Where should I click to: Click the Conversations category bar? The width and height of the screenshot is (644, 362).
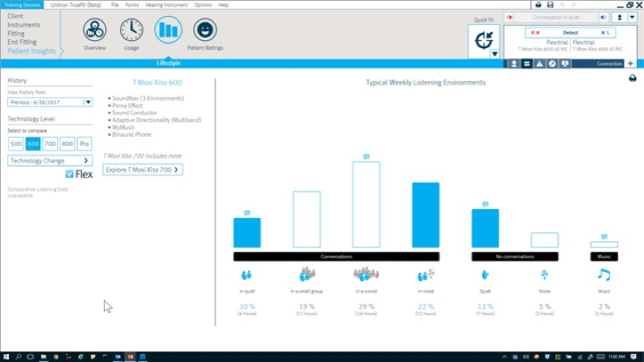tap(336, 257)
